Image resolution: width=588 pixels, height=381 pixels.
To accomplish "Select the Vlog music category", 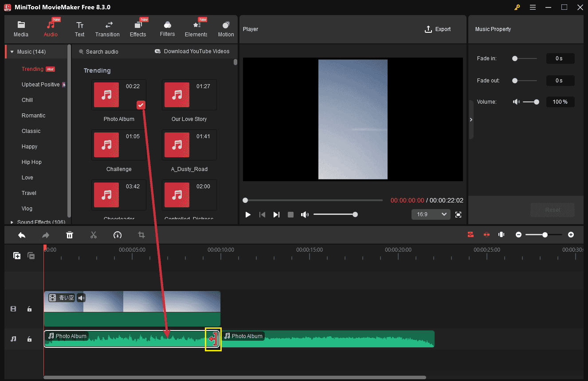I will click(27, 209).
